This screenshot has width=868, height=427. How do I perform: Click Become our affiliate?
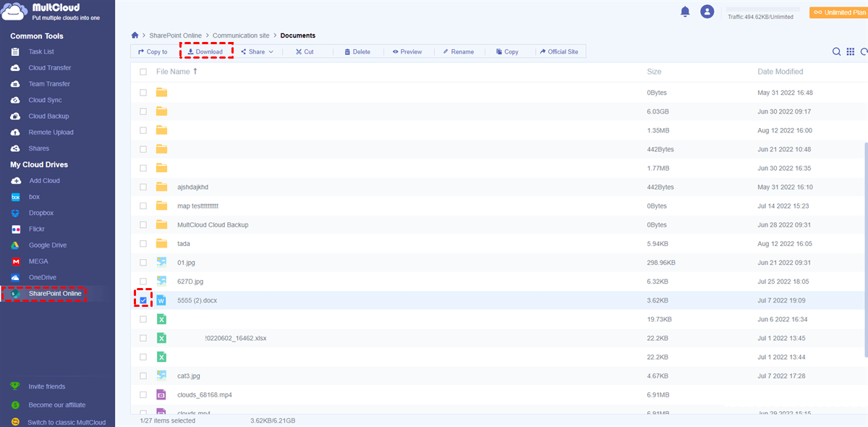[56, 405]
